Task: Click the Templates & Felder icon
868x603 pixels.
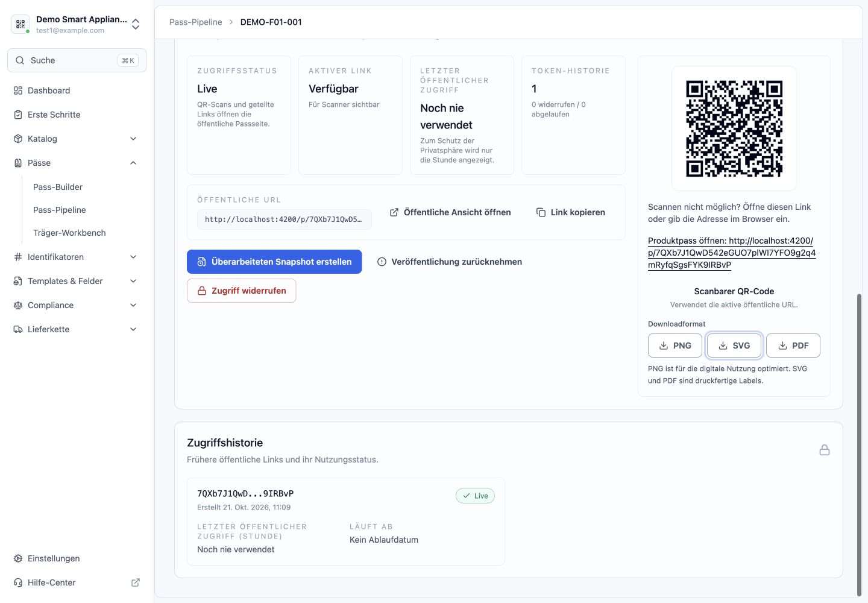Action: click(x=18, y=281)
